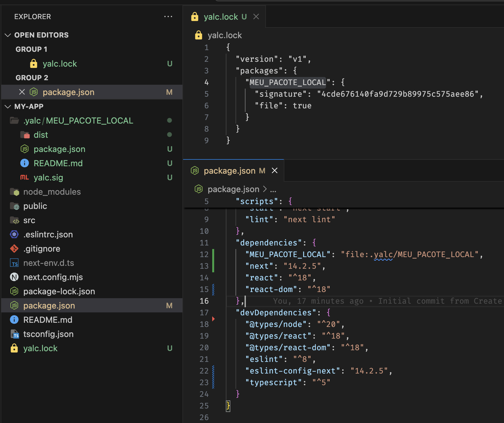Click the info icon of root README.md
Image resolution: width=504 pixels, height=423 pixels.
14,320
